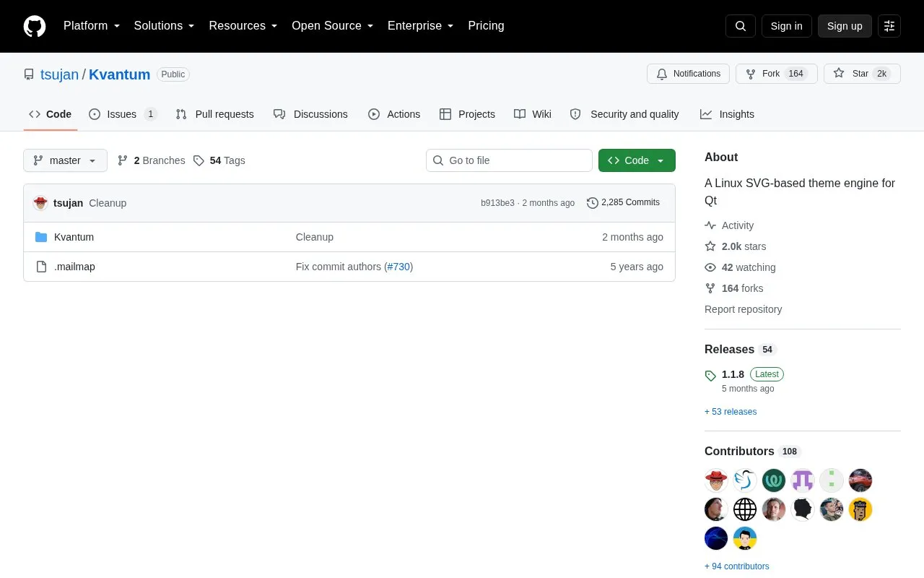
Task: Click the GitHub logo icon
Action: click(x=35, y=26)
